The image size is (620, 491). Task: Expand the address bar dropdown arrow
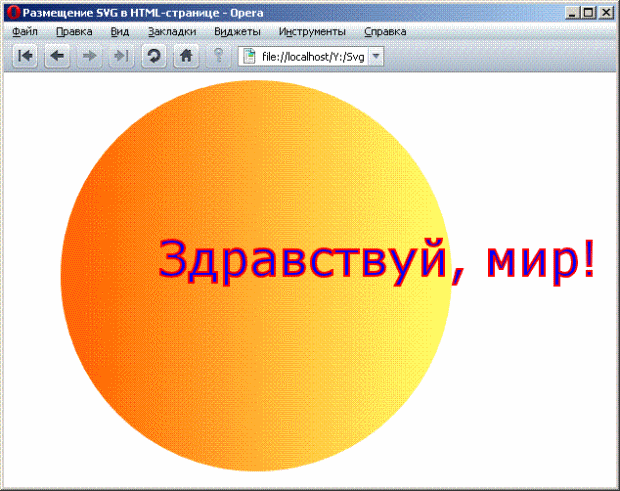376,57
